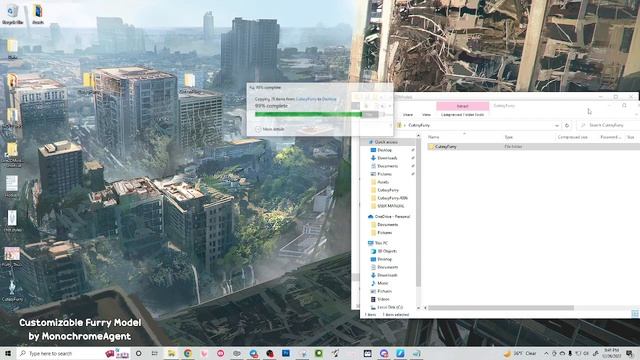
Task: Show hidden system tray icons
Action: 546,353
